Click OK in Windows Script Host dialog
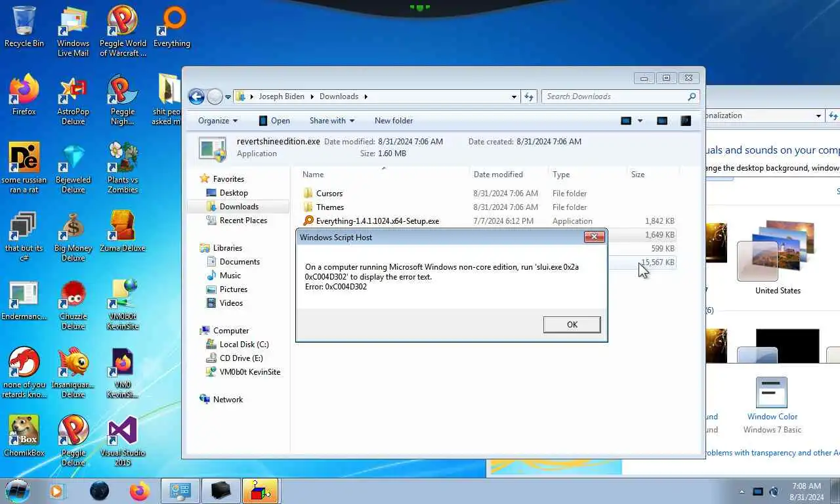This screenshot has width=840, height=504. (x=572, y=325)
